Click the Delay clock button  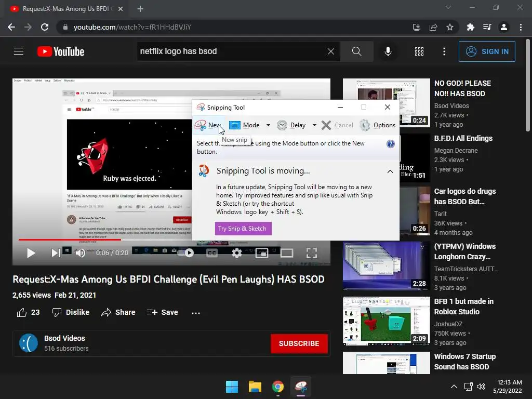pos(291,125)
